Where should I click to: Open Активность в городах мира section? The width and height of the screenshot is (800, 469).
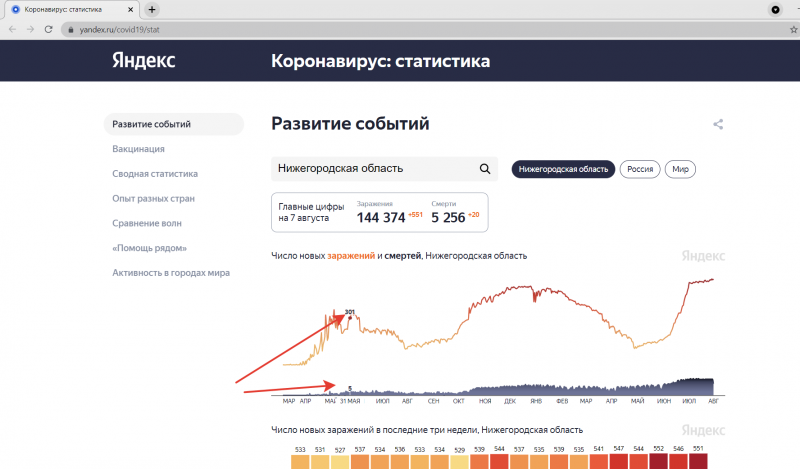tap(171, 273)
